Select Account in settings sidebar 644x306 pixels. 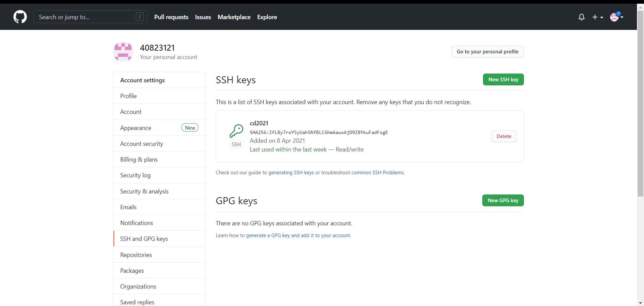159,112
